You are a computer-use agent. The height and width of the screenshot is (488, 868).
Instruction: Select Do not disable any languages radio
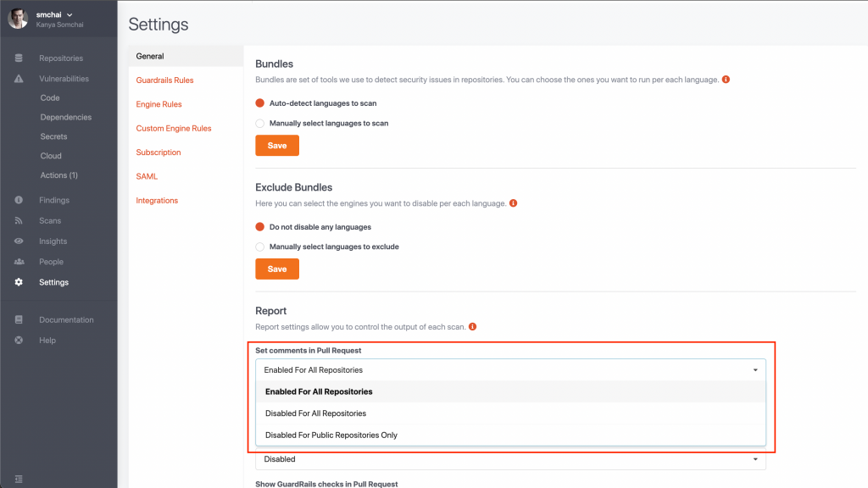tap(259, 226)
